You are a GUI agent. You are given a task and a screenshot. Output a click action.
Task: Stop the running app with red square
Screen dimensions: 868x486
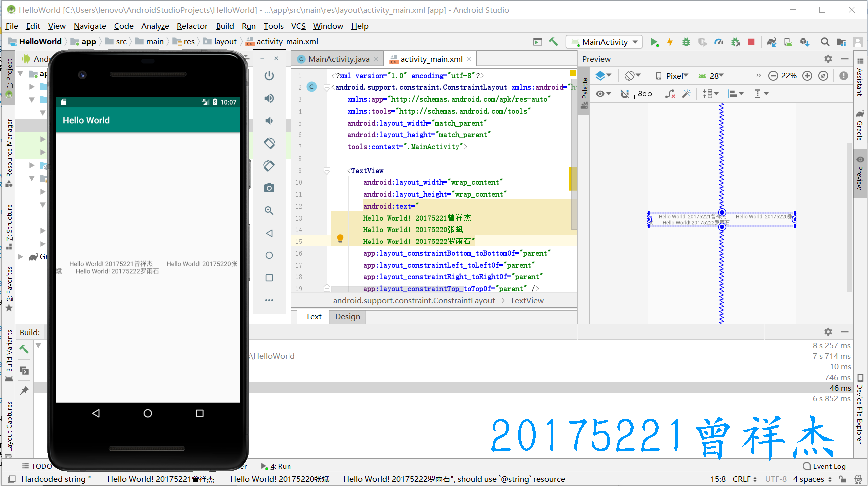pyautogui.click(x=751, y=42)
